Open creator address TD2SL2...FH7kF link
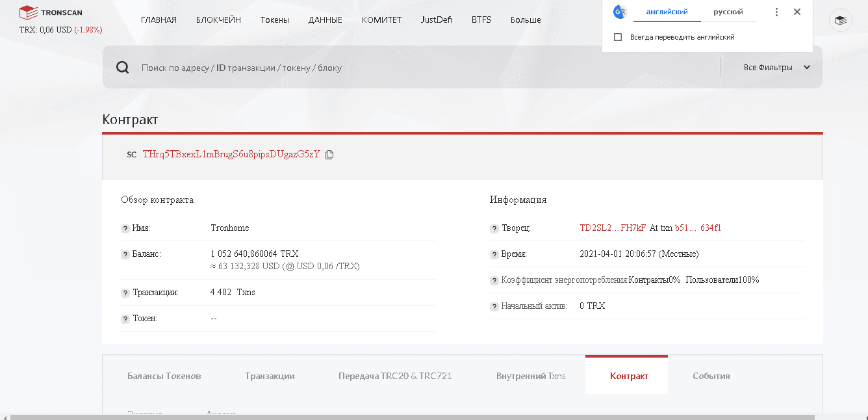This screenshot has width=868, height=420. pyautogui.click(x=612, y=228)
